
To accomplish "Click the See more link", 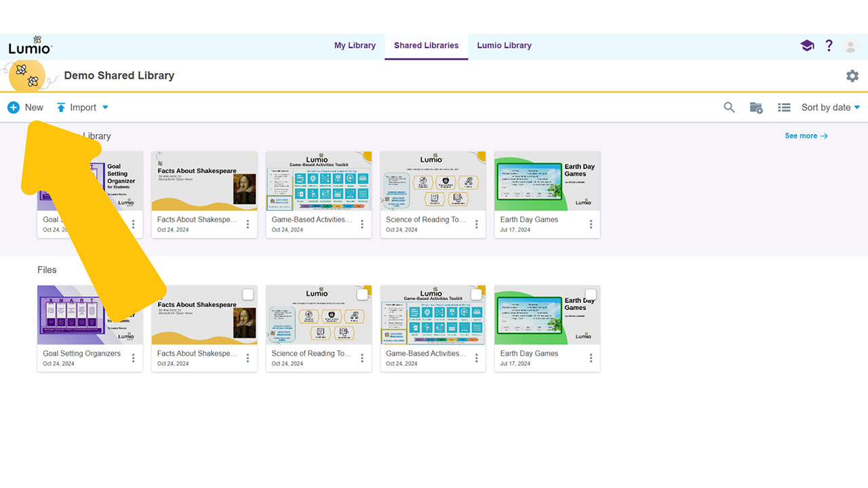I will point(806,136).
